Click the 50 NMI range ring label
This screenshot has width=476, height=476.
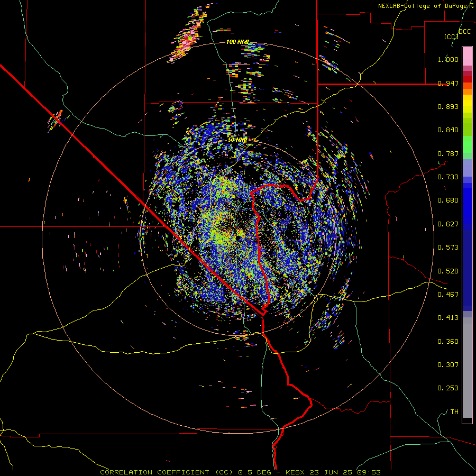(237, 140)
